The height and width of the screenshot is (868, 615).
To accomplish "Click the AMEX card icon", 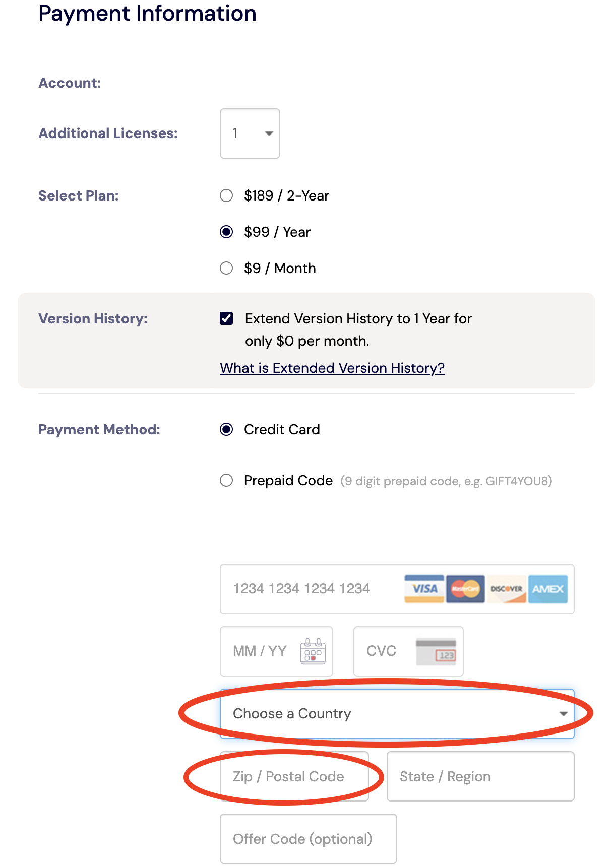I will coord(548,588).
